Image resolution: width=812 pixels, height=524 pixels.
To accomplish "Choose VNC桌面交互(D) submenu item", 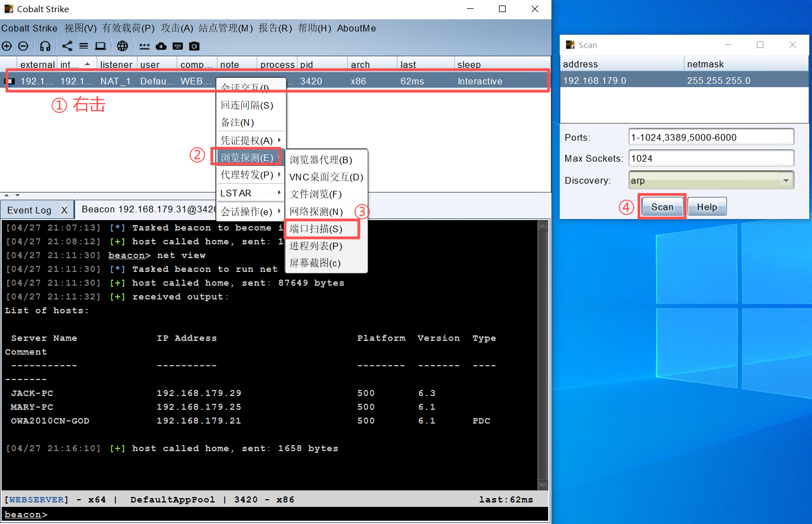I will point(326,177).
